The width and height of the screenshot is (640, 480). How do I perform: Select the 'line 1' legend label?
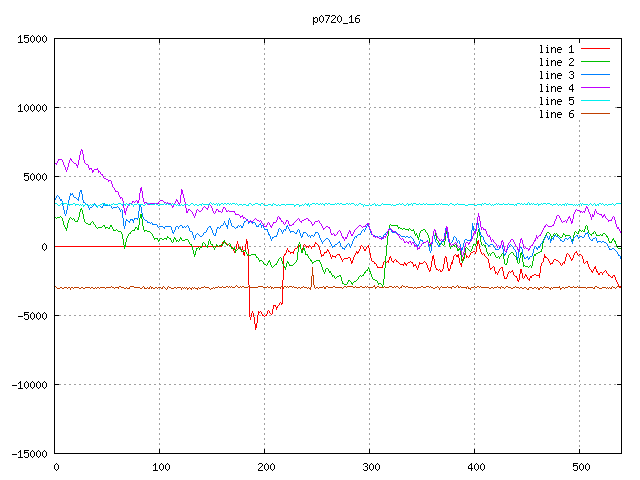556,49
